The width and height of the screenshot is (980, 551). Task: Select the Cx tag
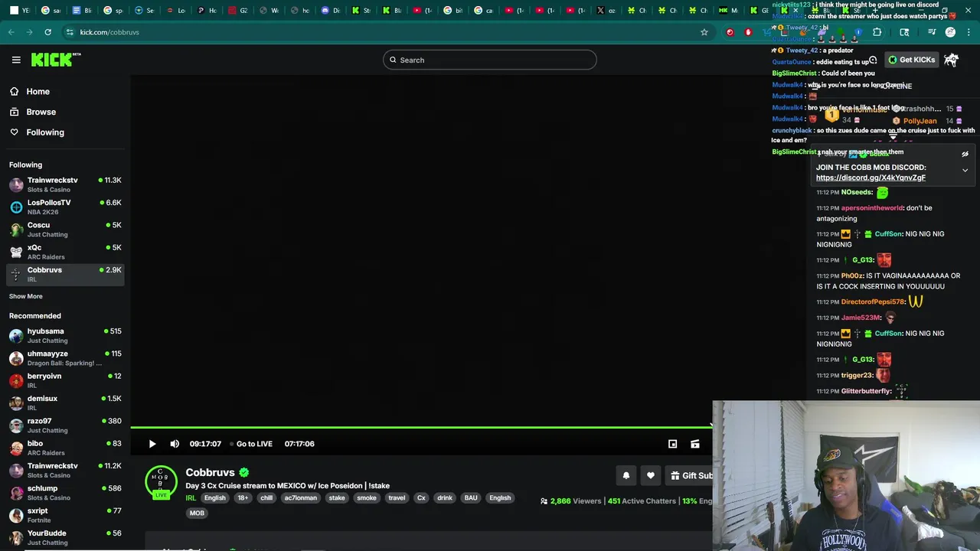click(x=421, y=498)
